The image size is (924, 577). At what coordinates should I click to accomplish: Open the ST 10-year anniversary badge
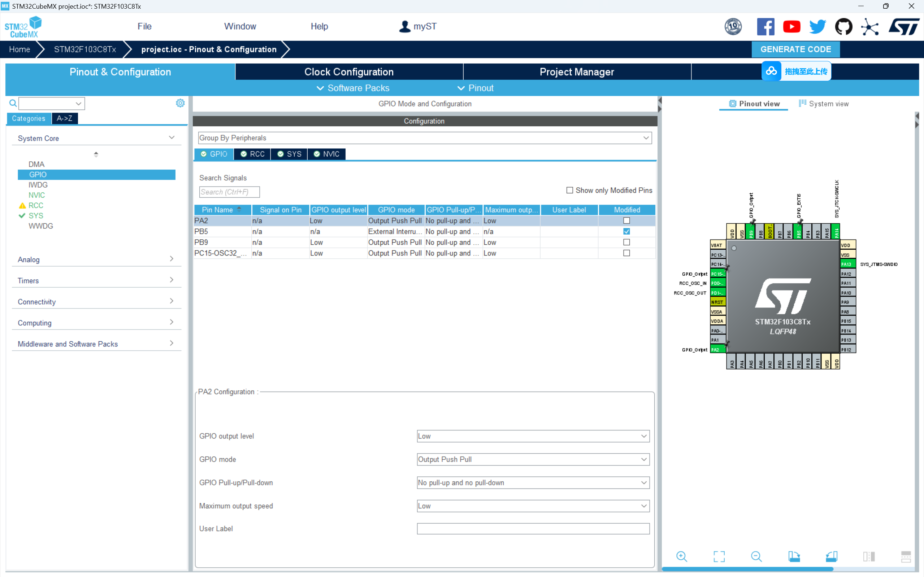click(x=733, y=27)
